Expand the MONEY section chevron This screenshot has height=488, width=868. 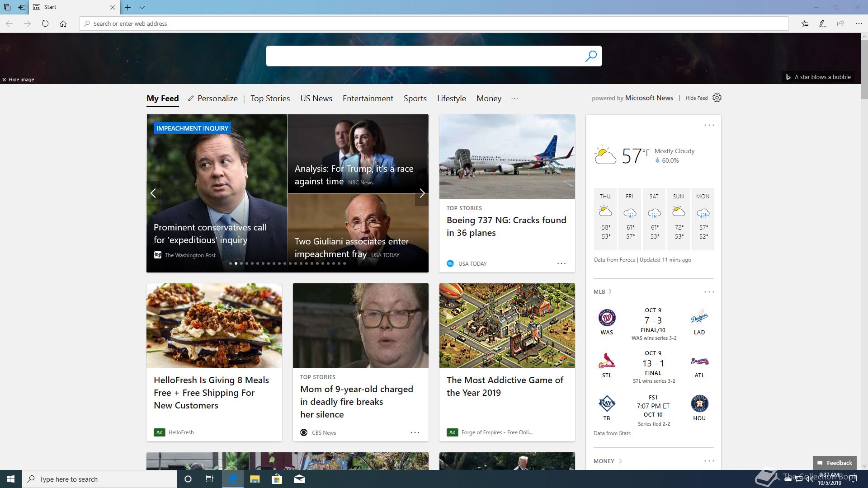(x=620, y=461)
